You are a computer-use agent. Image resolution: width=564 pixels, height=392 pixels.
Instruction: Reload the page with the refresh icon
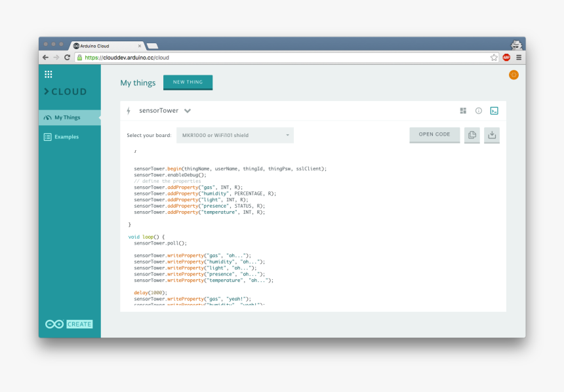(x=68, y=58)
